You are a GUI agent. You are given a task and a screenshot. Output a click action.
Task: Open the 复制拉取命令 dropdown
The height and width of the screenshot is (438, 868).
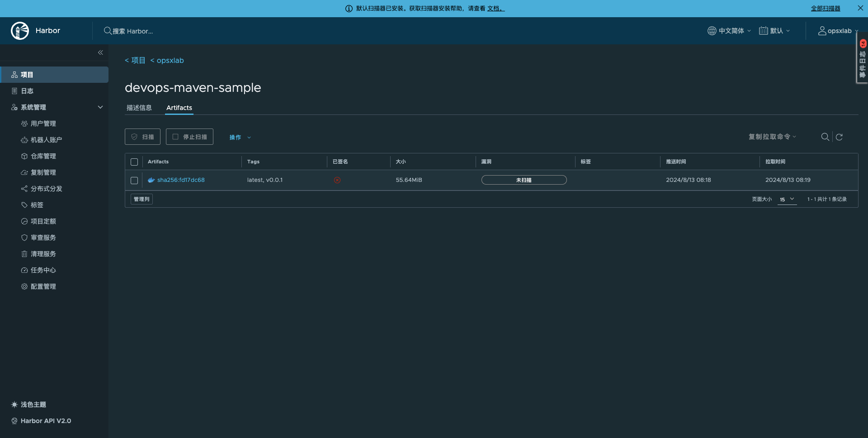pos(772,137)
